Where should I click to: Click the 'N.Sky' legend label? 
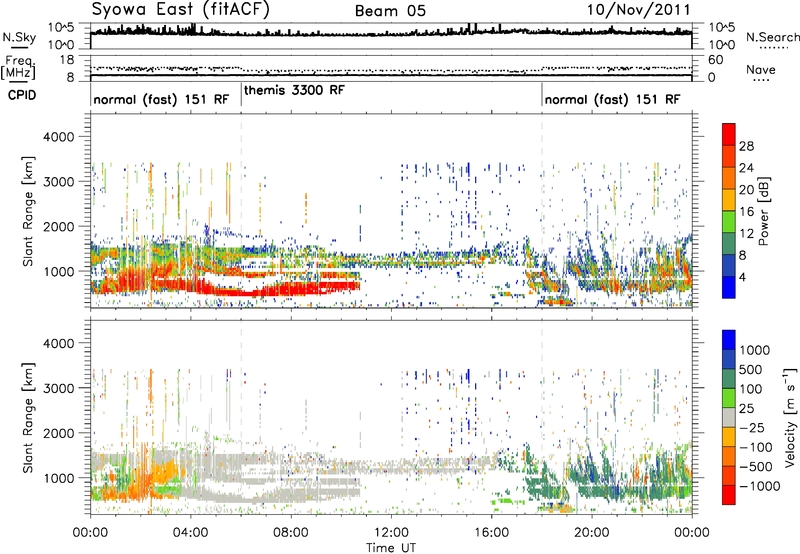(19, 38)
